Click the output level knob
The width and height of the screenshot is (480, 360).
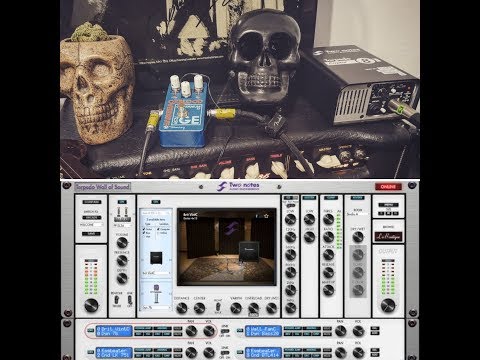388,305
